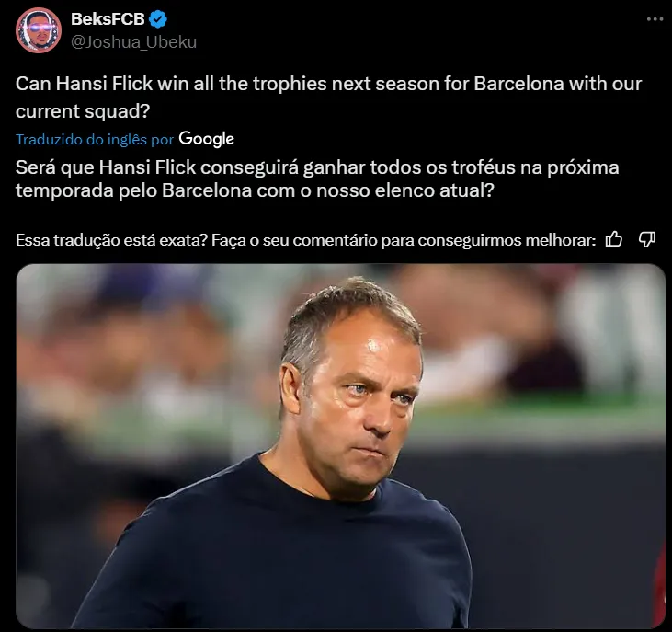Click the Google logo

206,139
